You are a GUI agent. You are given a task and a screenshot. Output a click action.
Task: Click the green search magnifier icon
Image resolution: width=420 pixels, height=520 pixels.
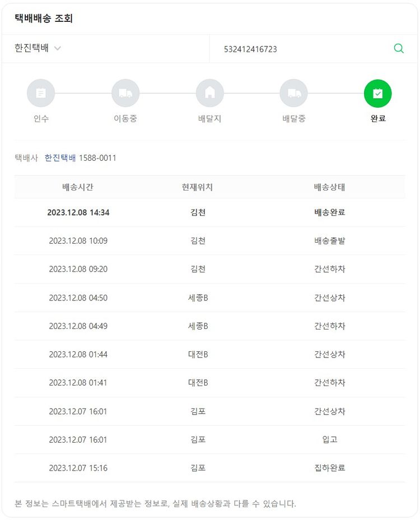coord(399,49)
